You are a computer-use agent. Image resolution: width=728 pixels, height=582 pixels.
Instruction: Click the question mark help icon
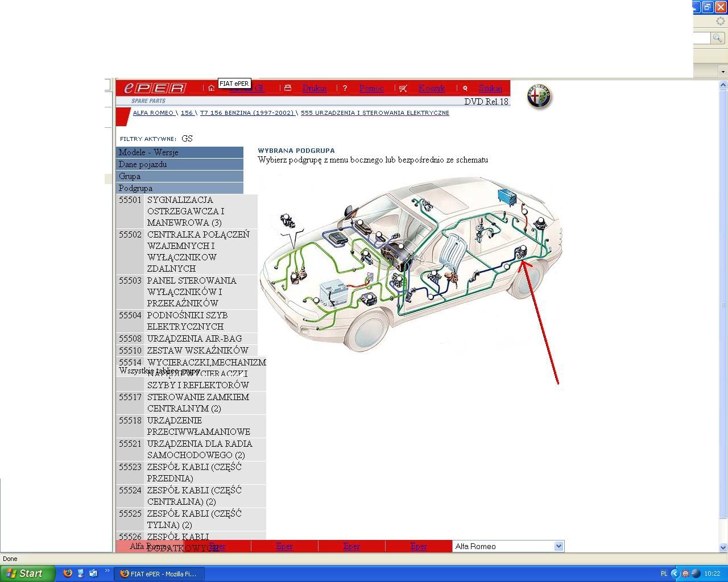(345, 88)
